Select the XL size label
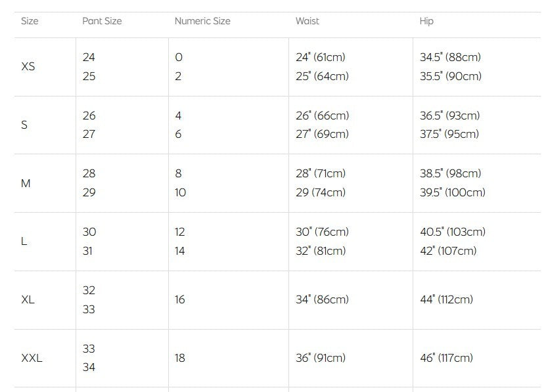The height and width of the screenshot is (392, 546). click(x=28, y=299)
